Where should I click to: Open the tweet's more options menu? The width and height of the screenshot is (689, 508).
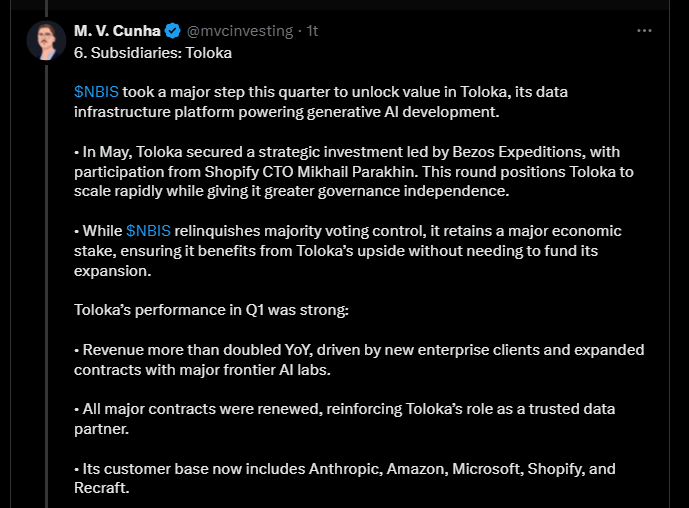point(645,31)
